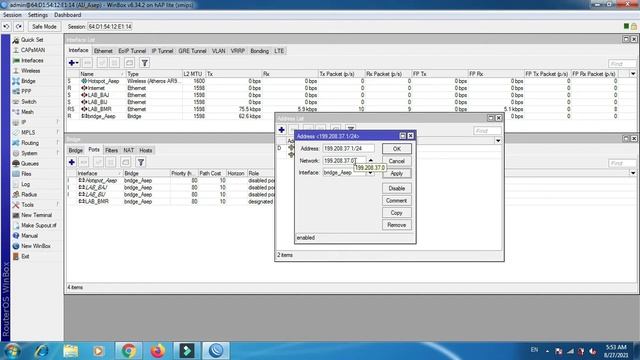
Task: Open Address List column selector dropdown
Action: [x=498, y=141]
